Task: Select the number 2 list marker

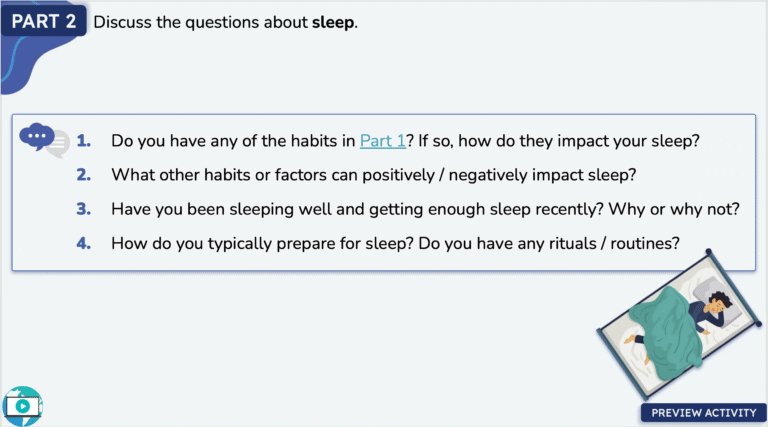Action: [84, 175]
